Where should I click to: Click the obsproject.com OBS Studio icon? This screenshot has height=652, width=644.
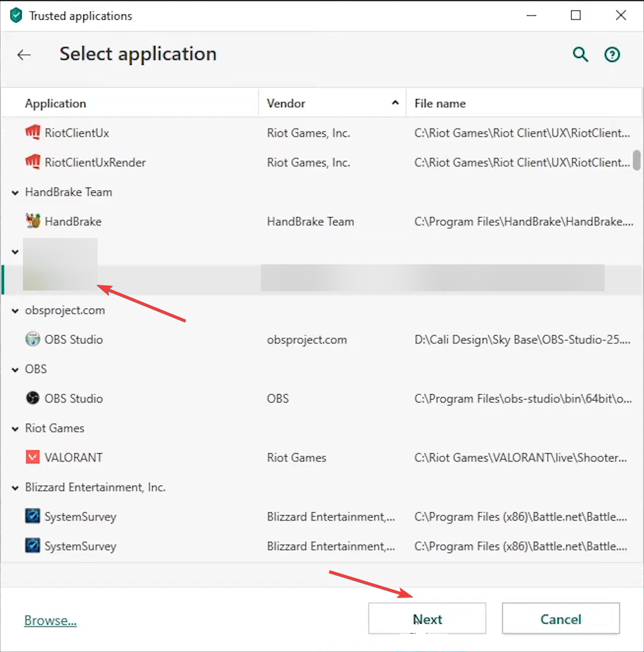tap(33, 339)
